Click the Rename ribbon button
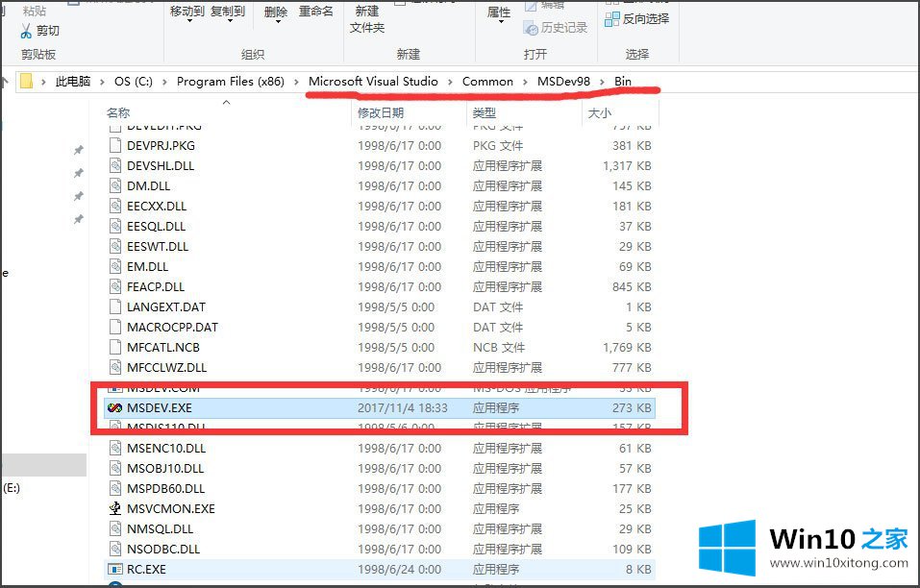Screen dimensions: 920x588 coord(315,12)
